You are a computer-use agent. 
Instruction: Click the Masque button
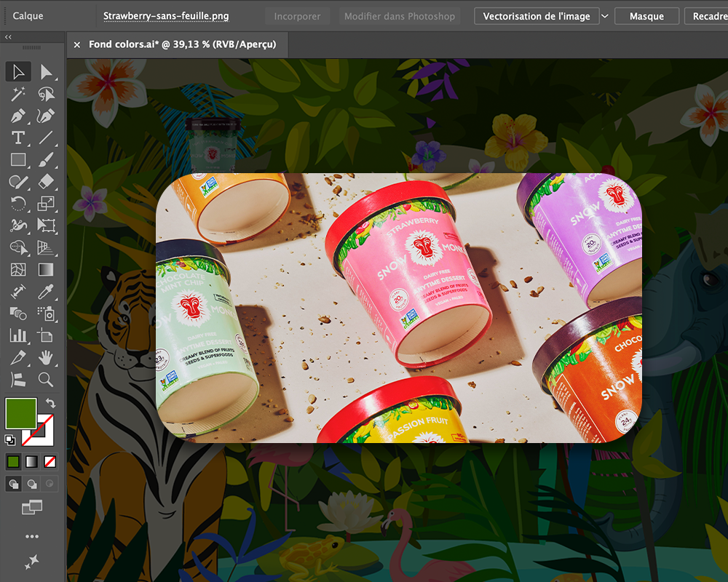pos(646,16)
